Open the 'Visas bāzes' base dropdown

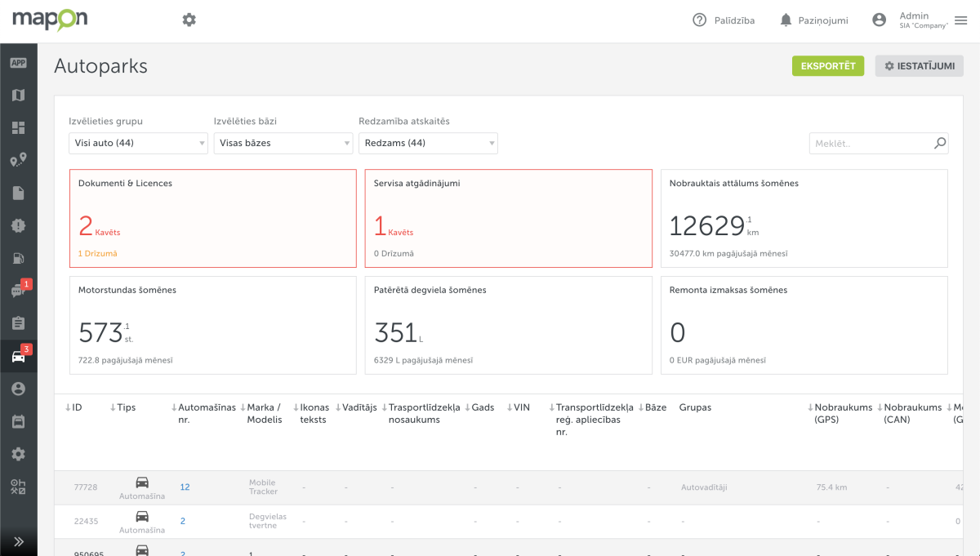(283, 144)
